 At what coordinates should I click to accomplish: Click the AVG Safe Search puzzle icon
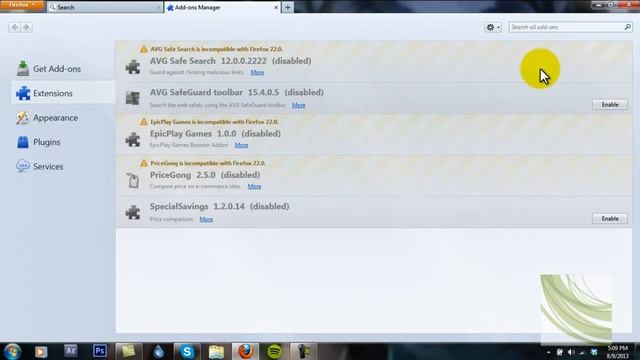133,67
